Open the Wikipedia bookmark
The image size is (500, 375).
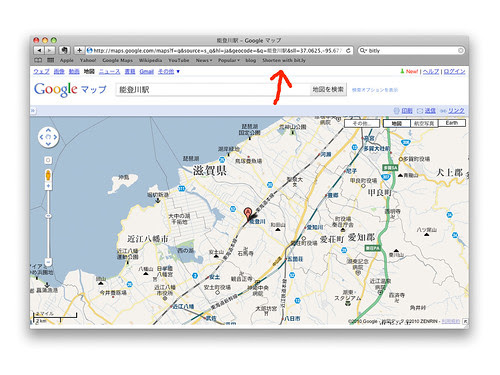150,60
